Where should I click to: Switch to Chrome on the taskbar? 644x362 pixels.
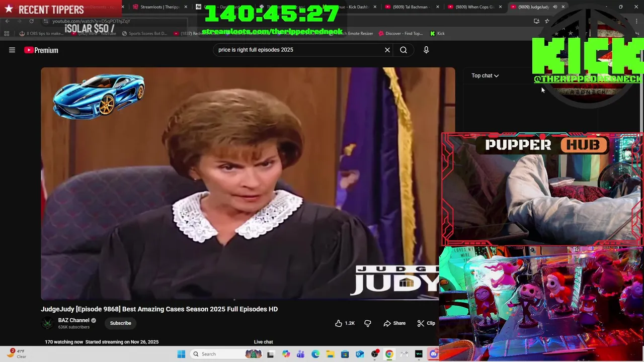(x=389, y=354)
